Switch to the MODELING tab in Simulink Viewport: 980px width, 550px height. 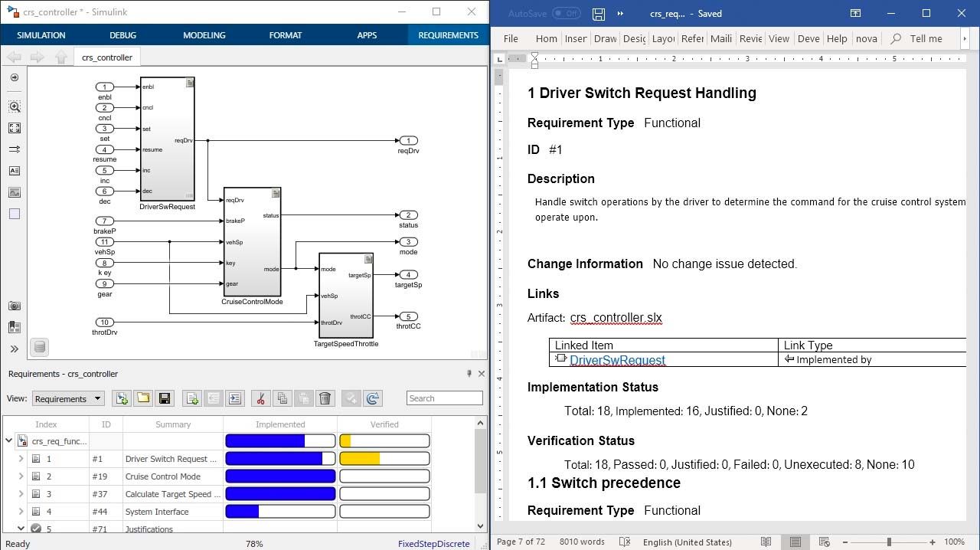click(x=204, y=35)
